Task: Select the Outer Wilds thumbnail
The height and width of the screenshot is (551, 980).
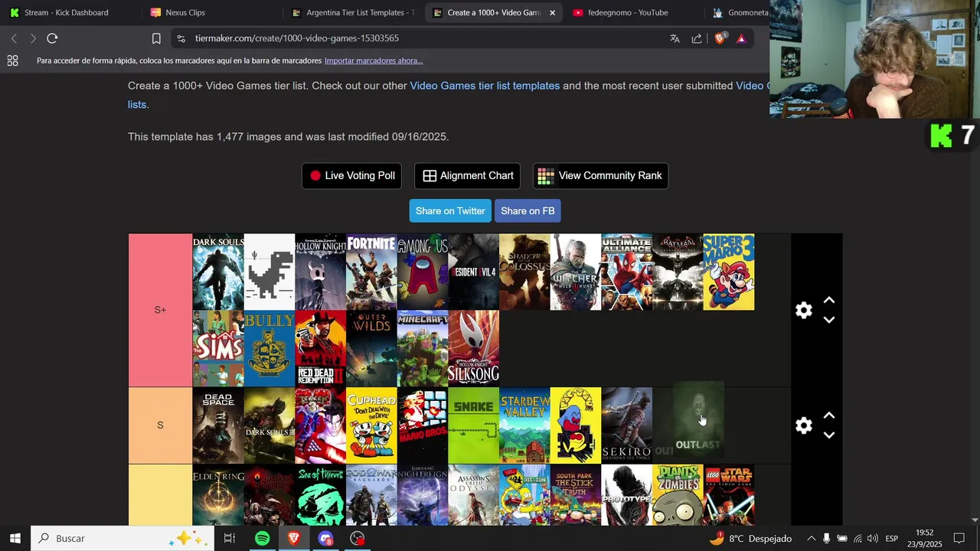Action: point(371,348)
